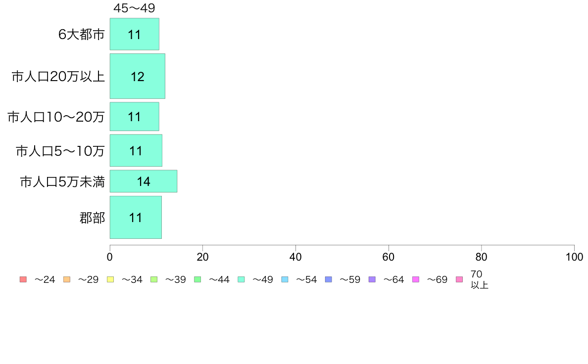
Task: Click the sky blue ~54 legend swatch
Action: [x=285, y=279]
